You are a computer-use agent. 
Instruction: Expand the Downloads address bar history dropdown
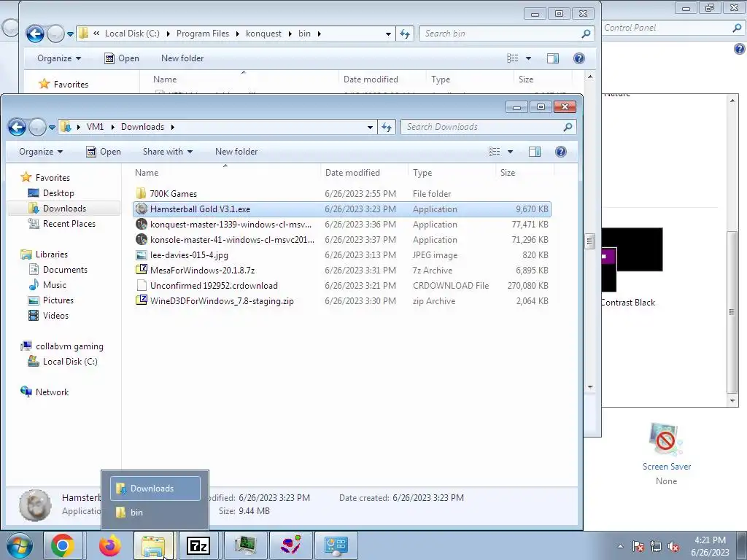tap(370, 127)
